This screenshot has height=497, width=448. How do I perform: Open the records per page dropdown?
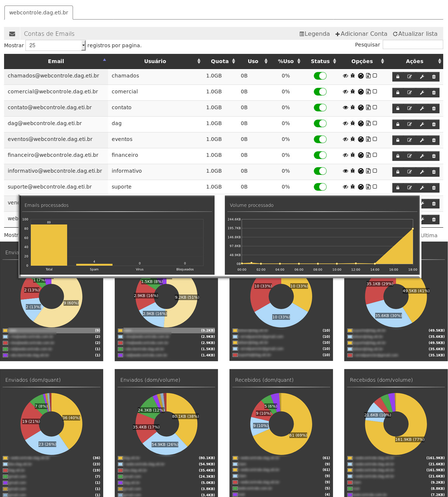(x=55, y=45)
